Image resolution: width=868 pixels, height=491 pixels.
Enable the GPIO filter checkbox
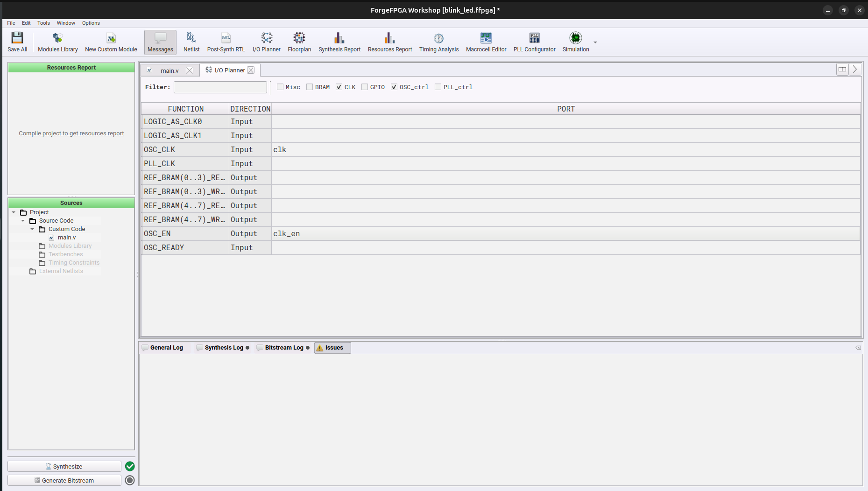[365, 87]
